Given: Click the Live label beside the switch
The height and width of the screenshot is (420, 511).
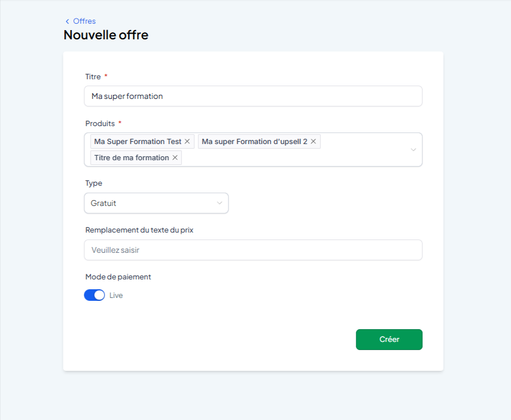Looking at the screenshot, I should tap(116, 296).
